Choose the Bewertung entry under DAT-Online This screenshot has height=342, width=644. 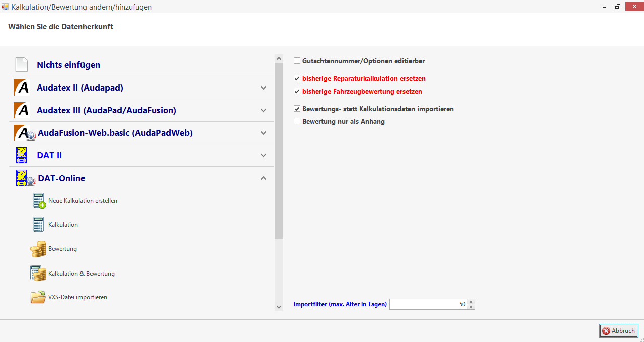click(62, 249)
